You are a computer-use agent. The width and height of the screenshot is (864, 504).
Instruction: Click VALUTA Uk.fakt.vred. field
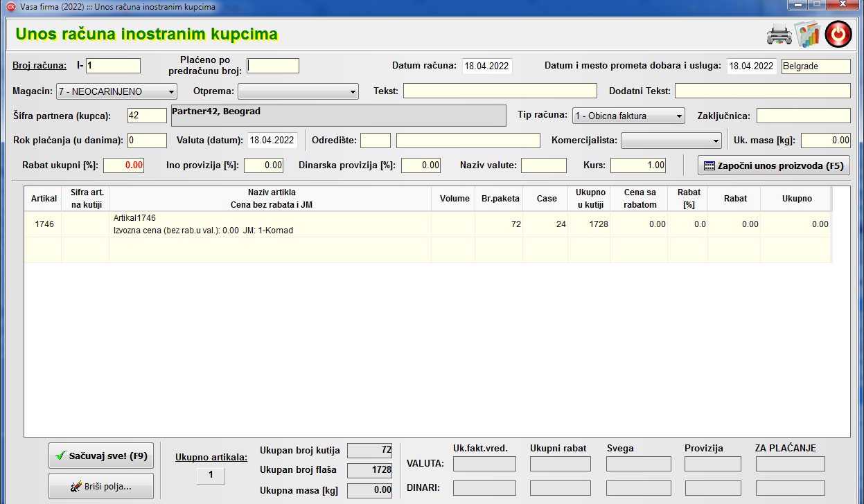coord(484,464)
